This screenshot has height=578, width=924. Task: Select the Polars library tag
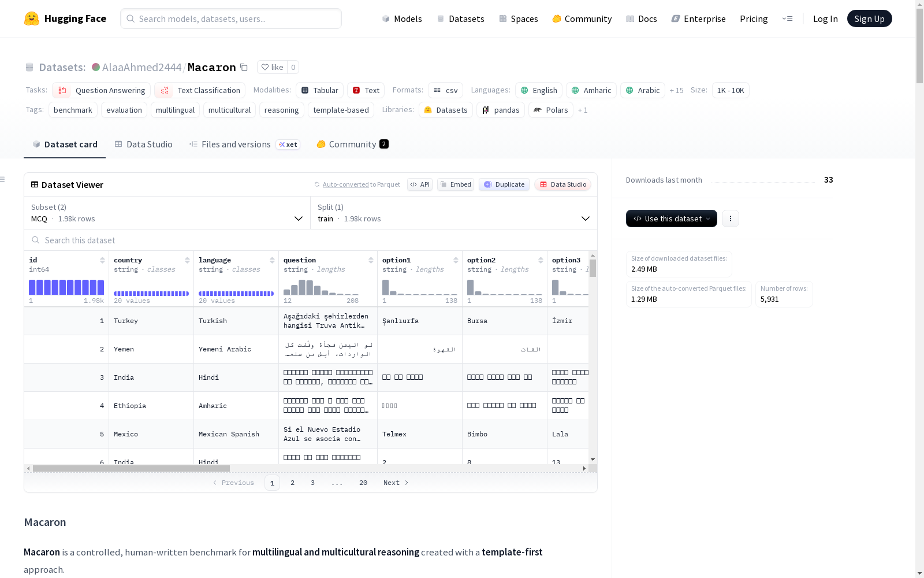551,110
